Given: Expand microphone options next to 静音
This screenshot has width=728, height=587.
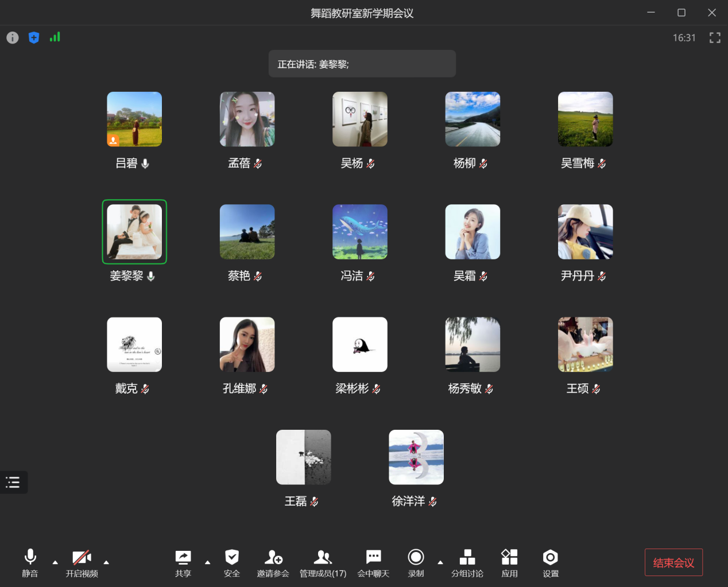Looking at the screenshot, I should pyautogui.click(x=55, y=563).
